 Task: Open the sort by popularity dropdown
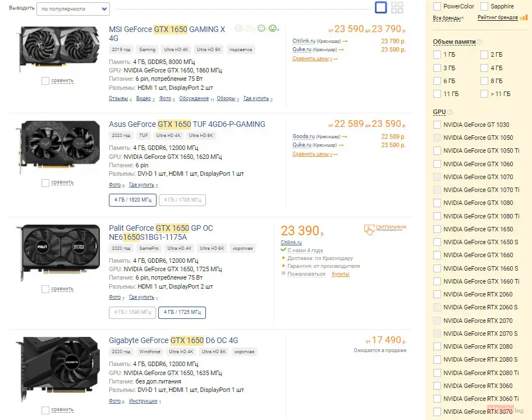point(73,9)
